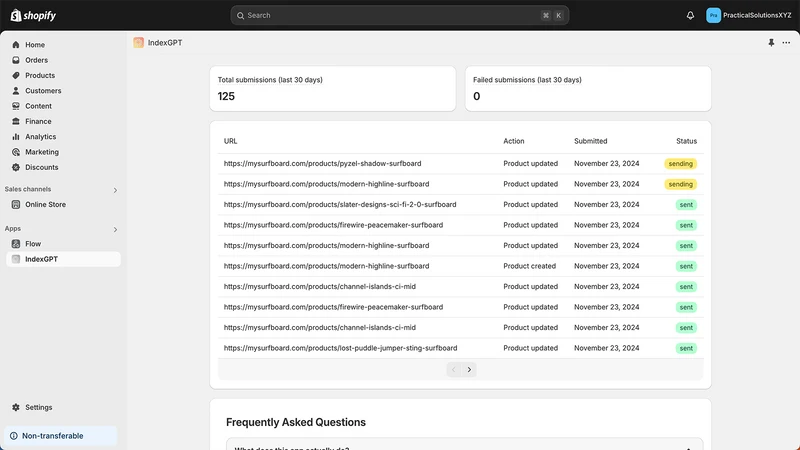Click the search magnifier icon

[240, 15]
